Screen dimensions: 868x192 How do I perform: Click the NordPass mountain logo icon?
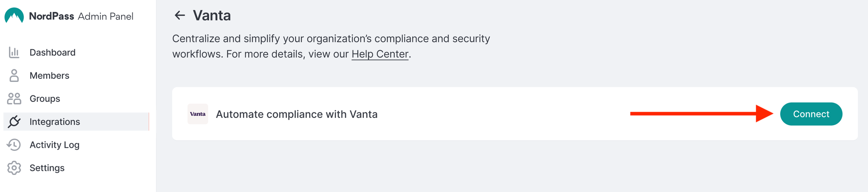coord(14,16)
